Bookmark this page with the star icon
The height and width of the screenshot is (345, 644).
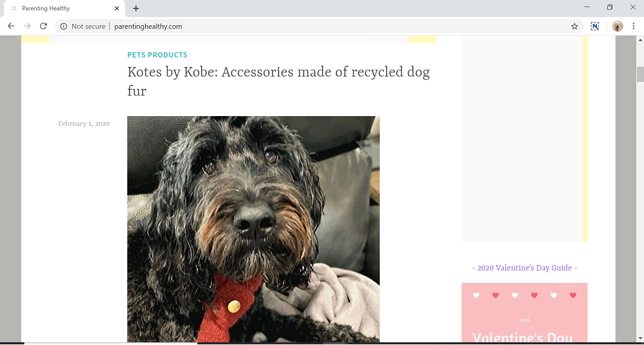pyautogui.click(x=574, y=26)
